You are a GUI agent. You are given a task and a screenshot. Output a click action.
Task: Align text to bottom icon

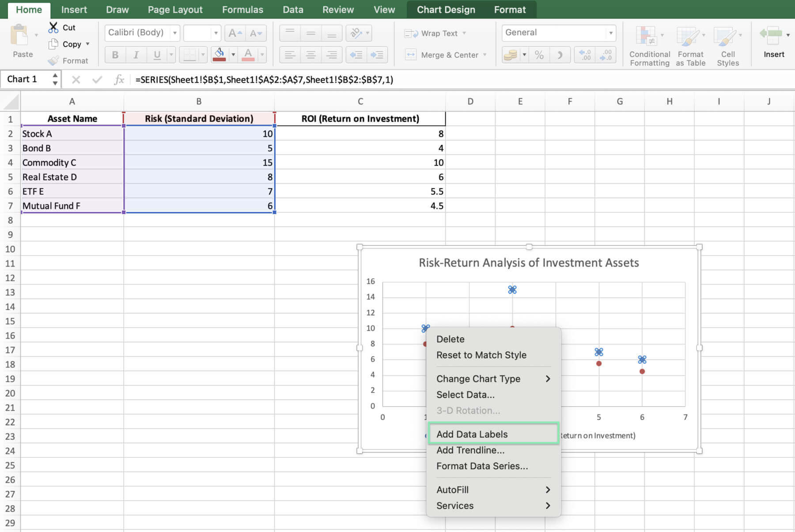[x=332, y=33]
